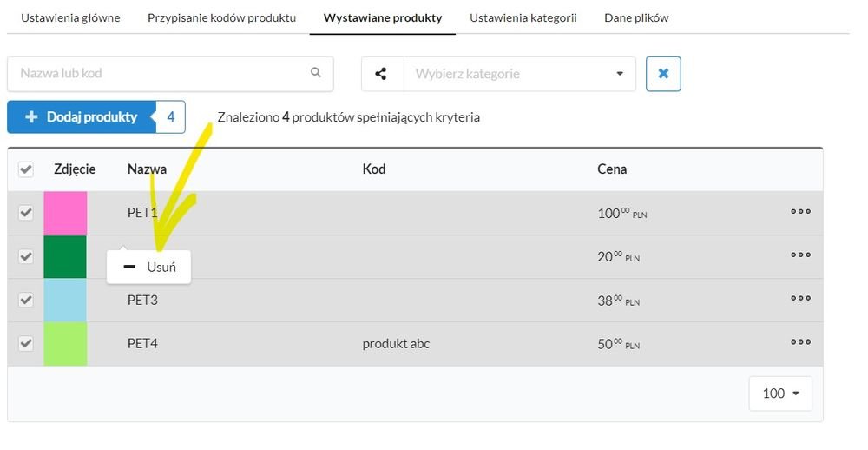The width and height of the screenshot is (868, 450).
Task: Focus the Nazwa lub kod search field
Action: (x=170, y=74)
